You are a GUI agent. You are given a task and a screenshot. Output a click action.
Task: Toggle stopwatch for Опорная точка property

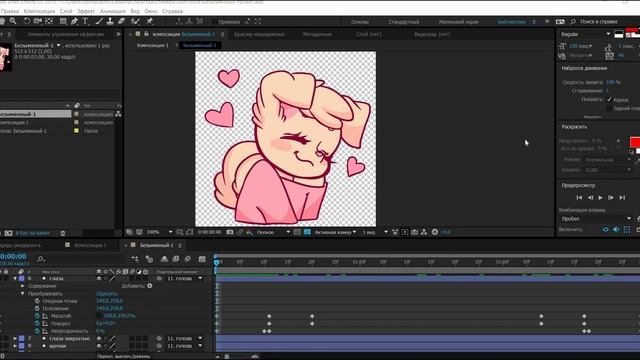(x=37, y=301)
